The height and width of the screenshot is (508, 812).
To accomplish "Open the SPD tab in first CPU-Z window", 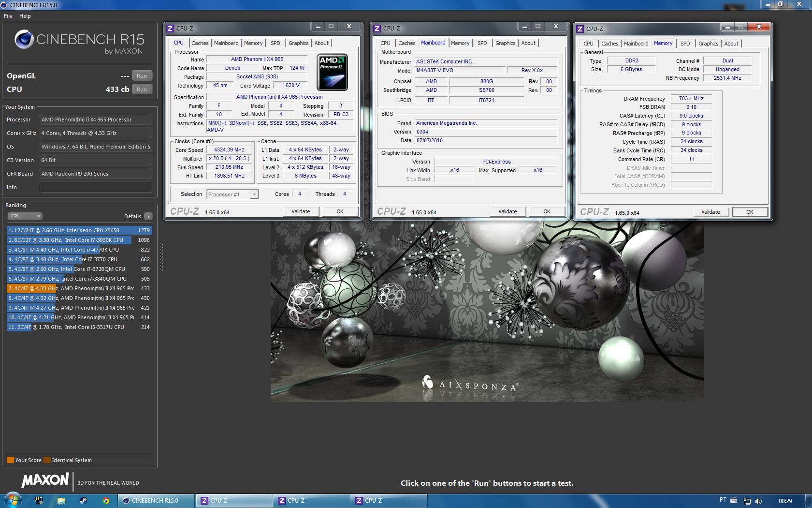I will pyautogui.click(x=275, y=43).
